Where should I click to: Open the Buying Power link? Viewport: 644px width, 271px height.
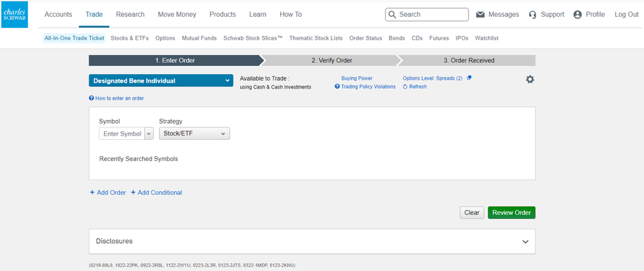point(357,78)
